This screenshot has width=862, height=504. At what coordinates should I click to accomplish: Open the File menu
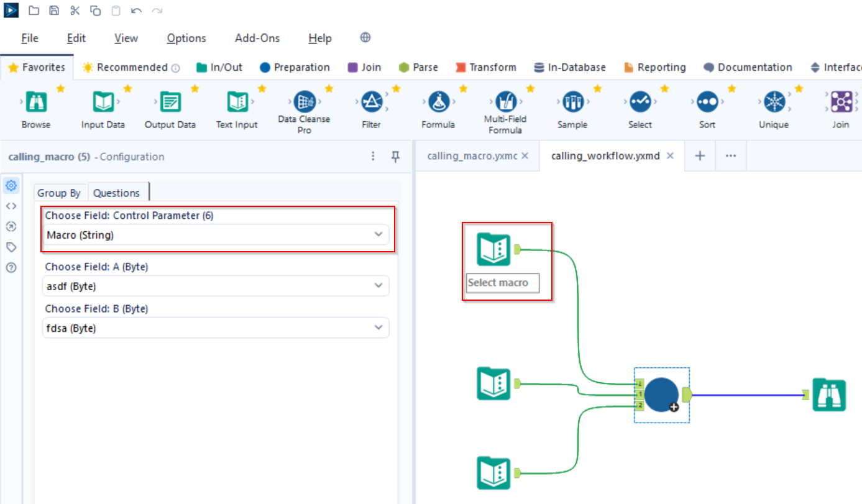30,38
